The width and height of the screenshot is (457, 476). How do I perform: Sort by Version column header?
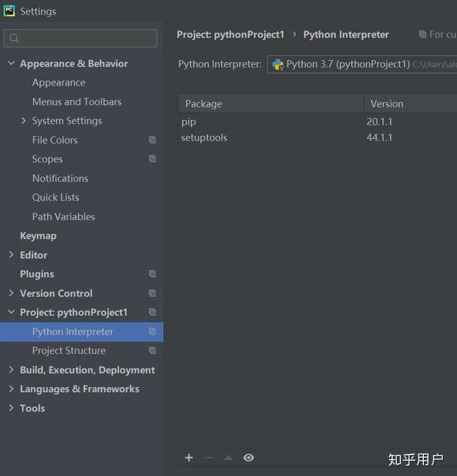point(411,104)
